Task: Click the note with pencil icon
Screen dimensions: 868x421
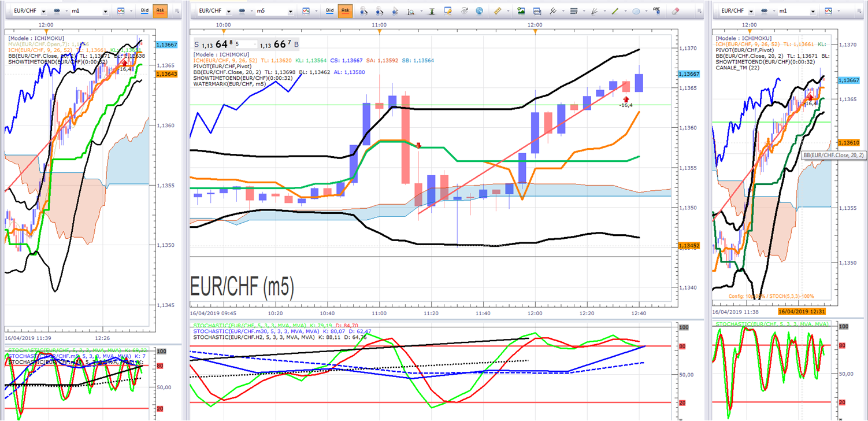Action: click(449, 11)
